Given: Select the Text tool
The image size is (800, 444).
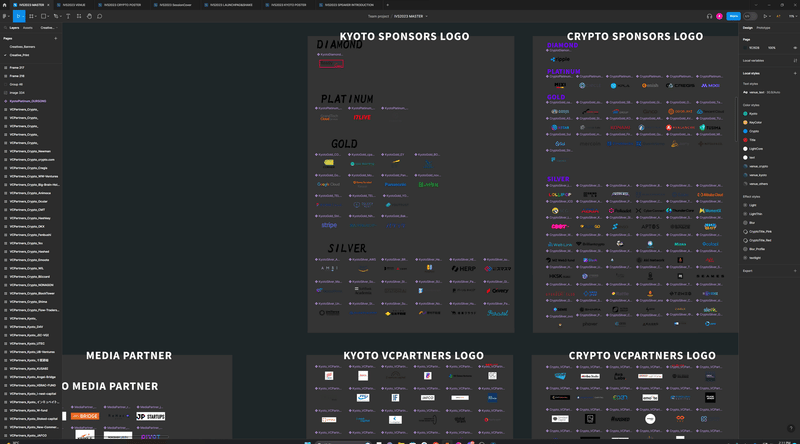Looking at the screenshot, I should (x=68, y=16).
